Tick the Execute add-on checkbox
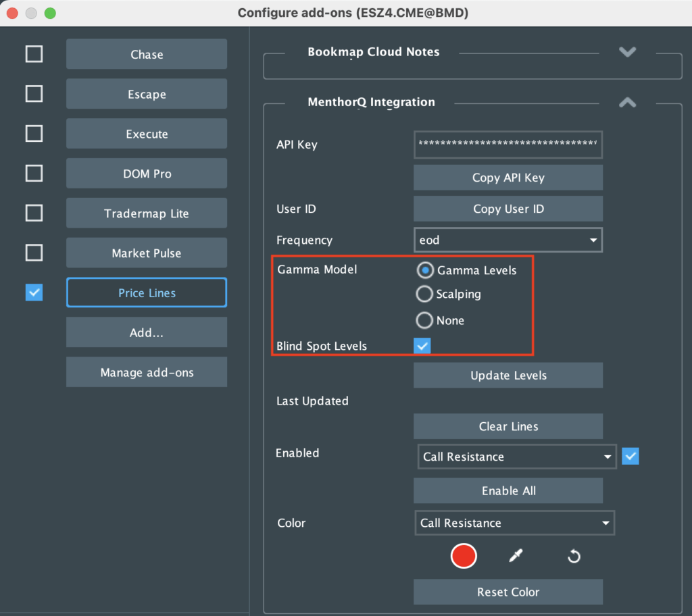The image size is (692, 616). click(x=34, y=133)
